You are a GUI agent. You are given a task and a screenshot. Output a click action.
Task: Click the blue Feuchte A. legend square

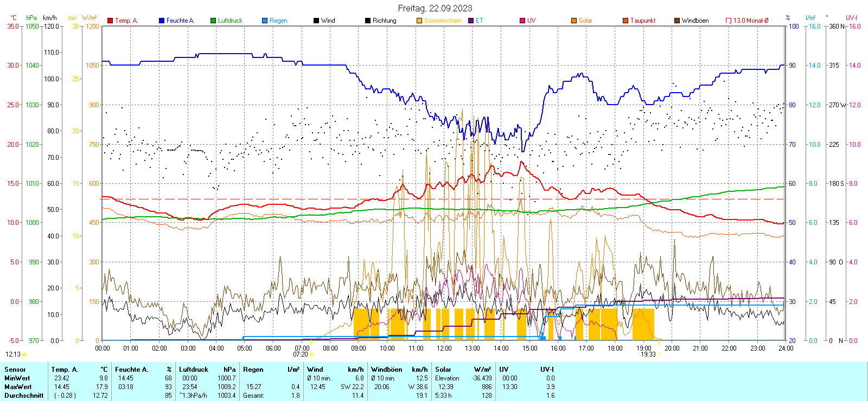point(162,21)
